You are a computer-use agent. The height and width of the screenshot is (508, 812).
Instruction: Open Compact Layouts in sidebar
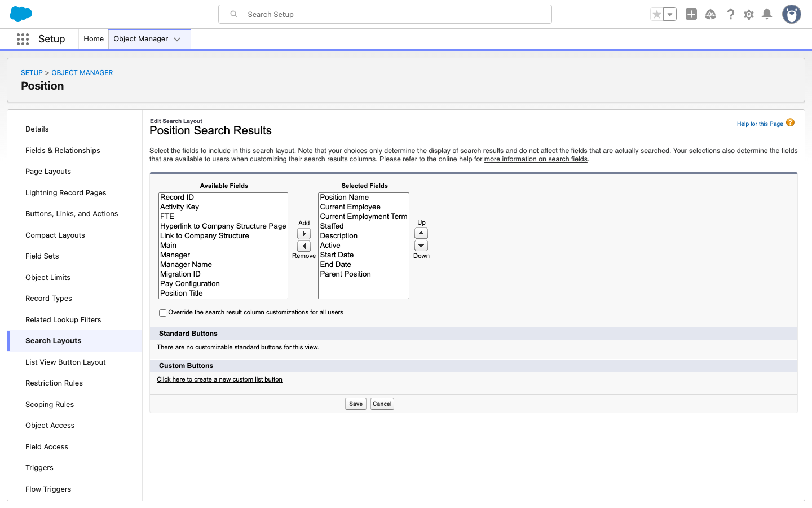[74, 235]
